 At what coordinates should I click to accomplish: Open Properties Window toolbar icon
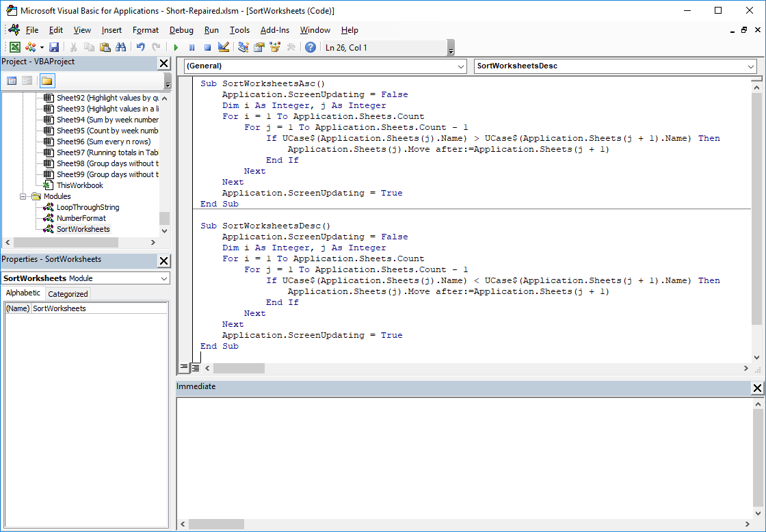pos(259,47)
